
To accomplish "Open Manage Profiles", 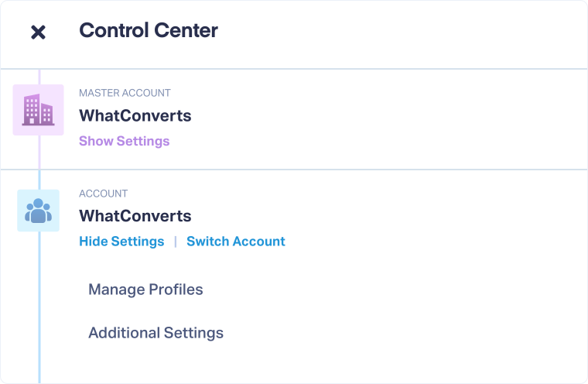I will click(x=145, y=290).
